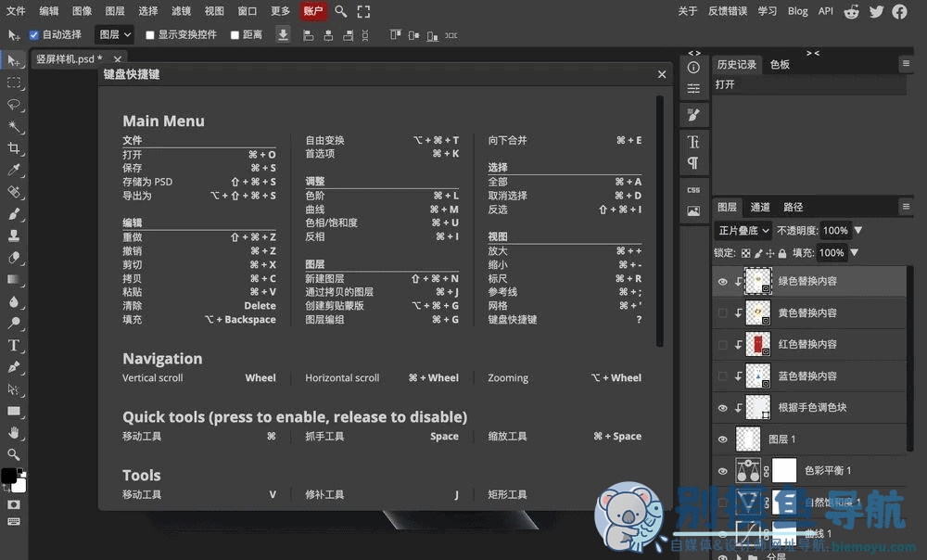
Task: Click the red 账户 button
Action: pyautogui.click(x=313, y=11)
